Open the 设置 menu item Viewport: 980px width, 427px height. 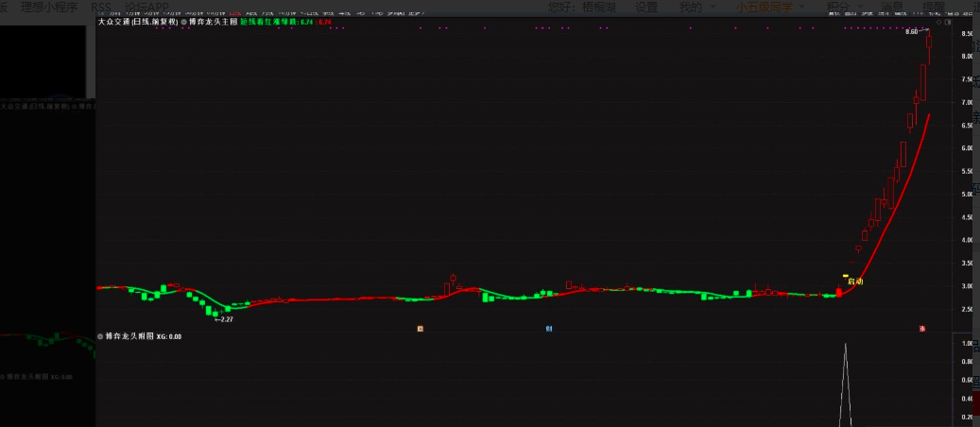tap(646, 7)
